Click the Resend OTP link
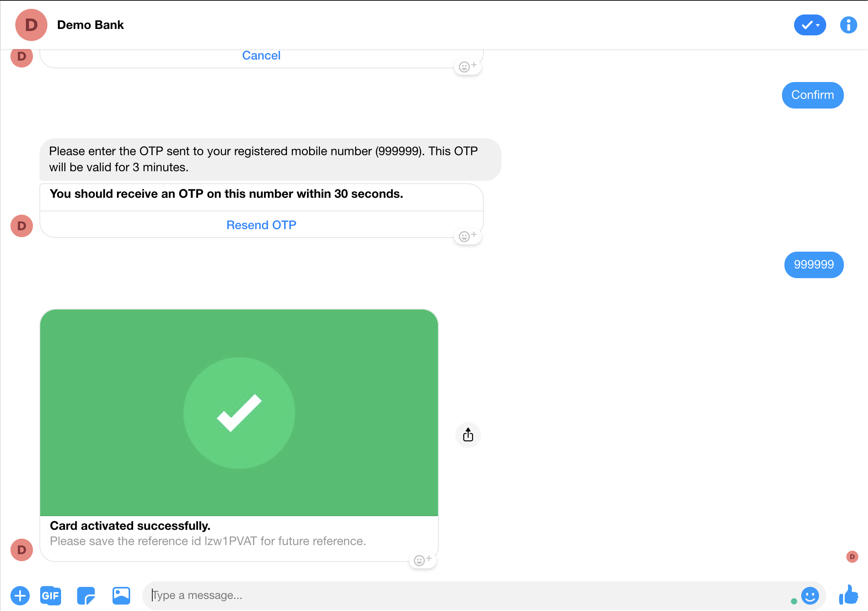 tap(261, 225)
